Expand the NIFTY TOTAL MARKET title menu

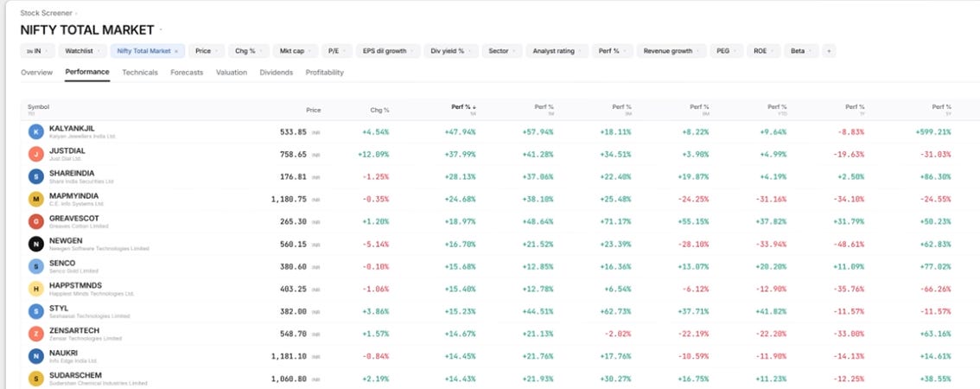pyautogui.click(x=161, y=29)
